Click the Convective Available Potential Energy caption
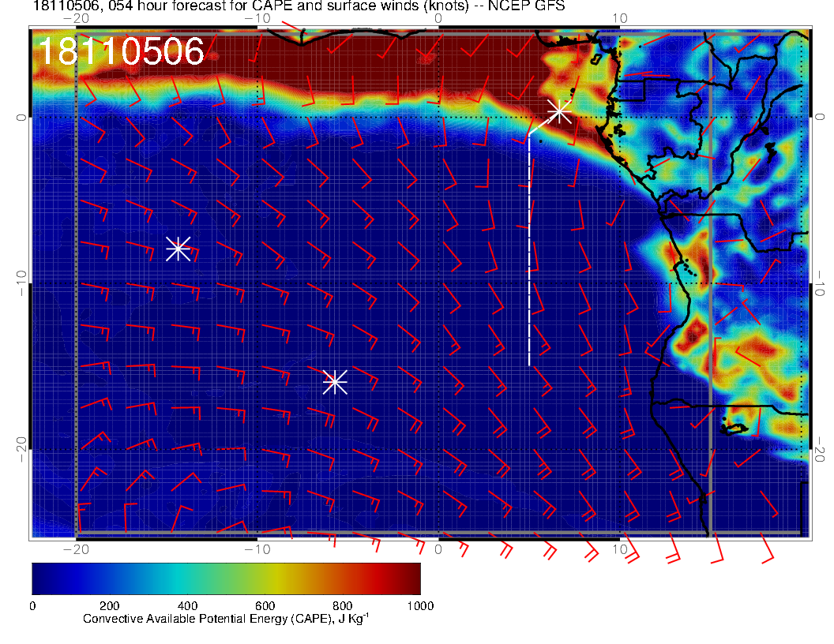 click(x=225, y=620)
